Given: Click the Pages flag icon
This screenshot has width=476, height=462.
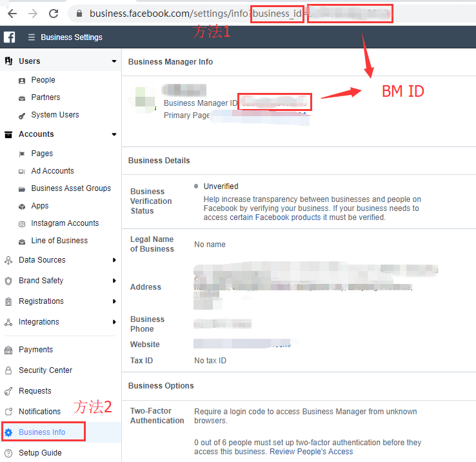Looking at the screenshot, I should coord(22,154).
